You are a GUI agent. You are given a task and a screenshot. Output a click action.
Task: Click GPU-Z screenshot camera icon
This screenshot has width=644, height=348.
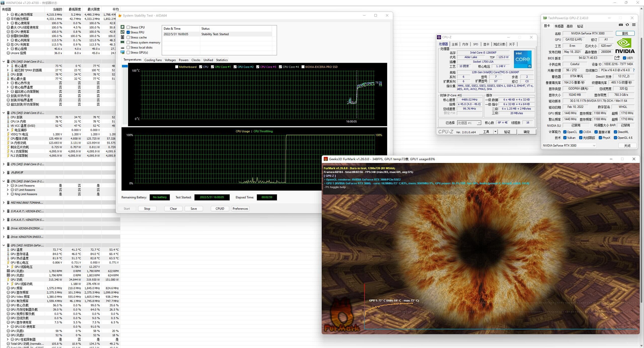tap(621, 25)
